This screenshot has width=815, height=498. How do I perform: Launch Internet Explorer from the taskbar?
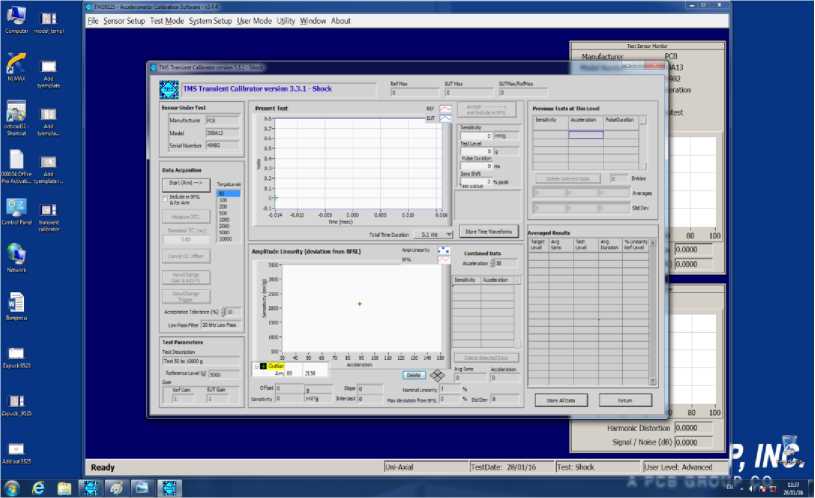click(x=38, y=487)
